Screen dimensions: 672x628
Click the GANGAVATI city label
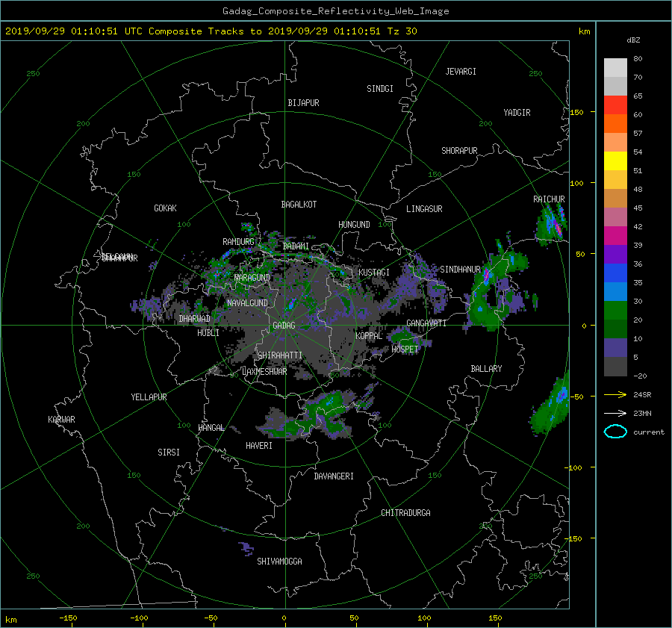click(426, 323)
